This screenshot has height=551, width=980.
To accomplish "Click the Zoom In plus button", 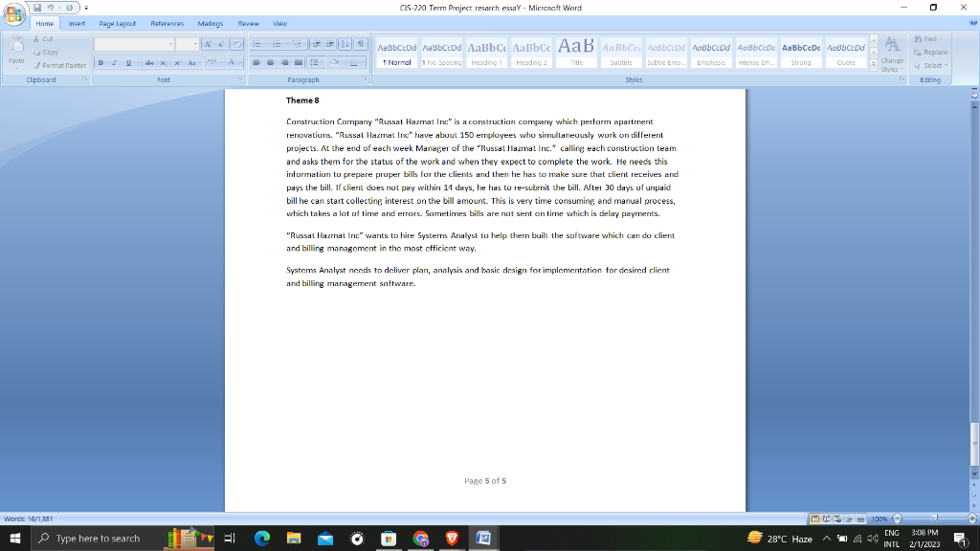I will point(972,518).
